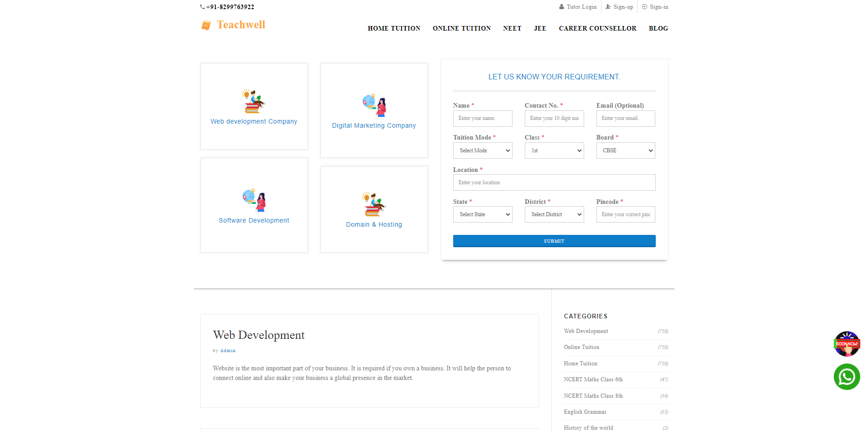Open the Career Counsellor menu item

tap(597, 28)
